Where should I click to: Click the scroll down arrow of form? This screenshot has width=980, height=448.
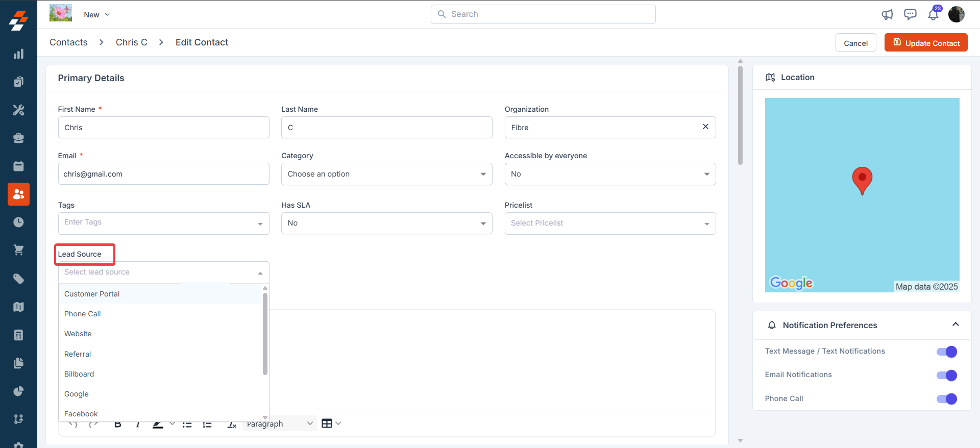740,440
